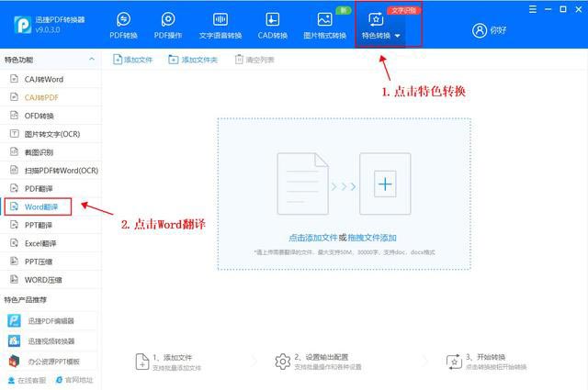Select WORD压缩 in sidebar
This screenshot has height=390, width=588.
click(51, 280)
